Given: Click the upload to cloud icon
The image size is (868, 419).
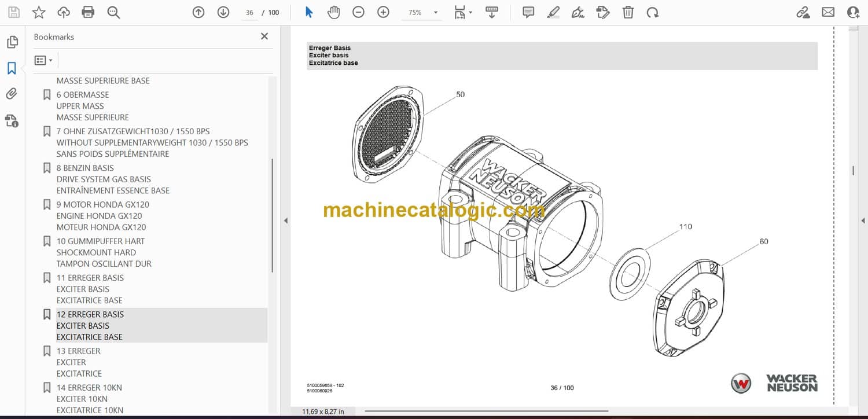Looking at the screenshot, I should 63,12.
